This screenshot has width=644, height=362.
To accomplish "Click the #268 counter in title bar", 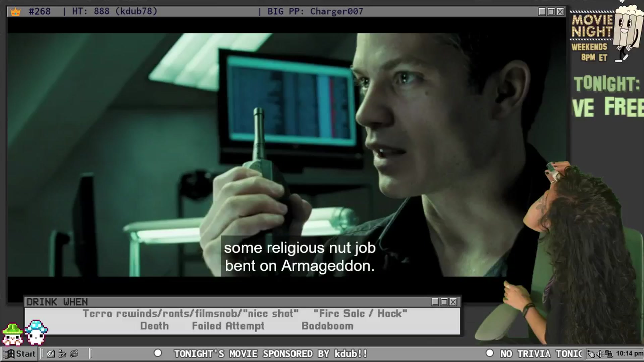I will click(x=40, y=11).
